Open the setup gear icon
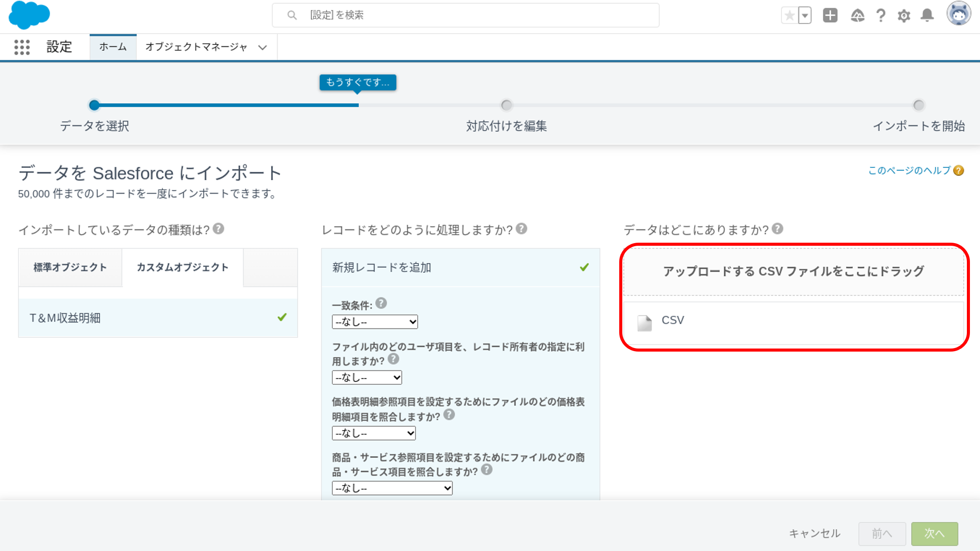Viewport: 980px width, 551px height. [x=904, y=16]
